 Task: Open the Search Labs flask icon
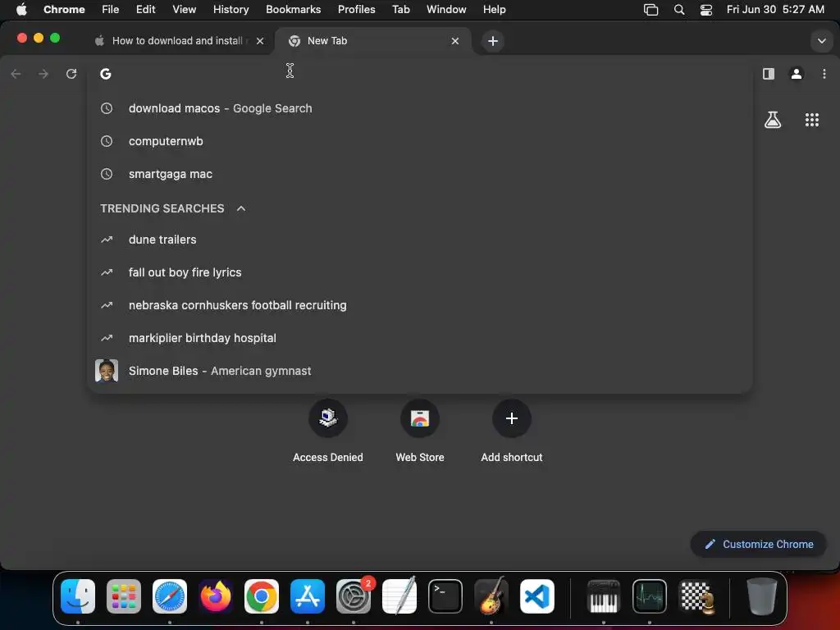(773, 120)
